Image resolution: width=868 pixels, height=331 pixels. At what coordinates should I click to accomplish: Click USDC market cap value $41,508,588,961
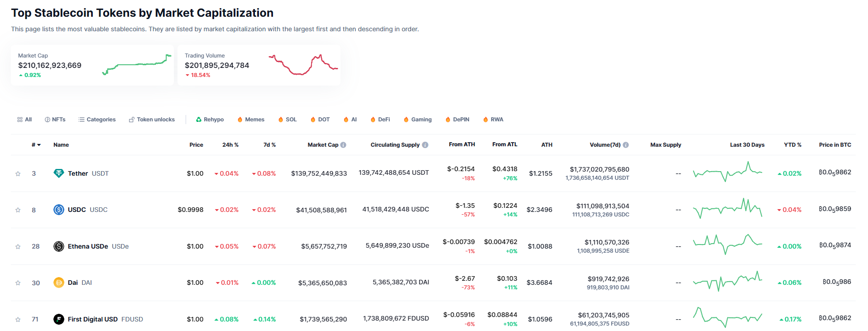point(321,210)
